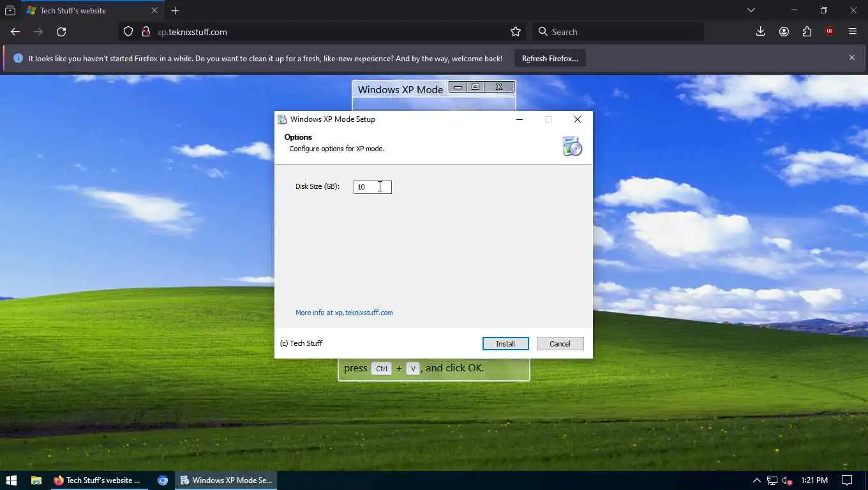List all tabs dropdown arrow
The height and width of the screenshot is (490, 868).
click(x=751, y=10)
